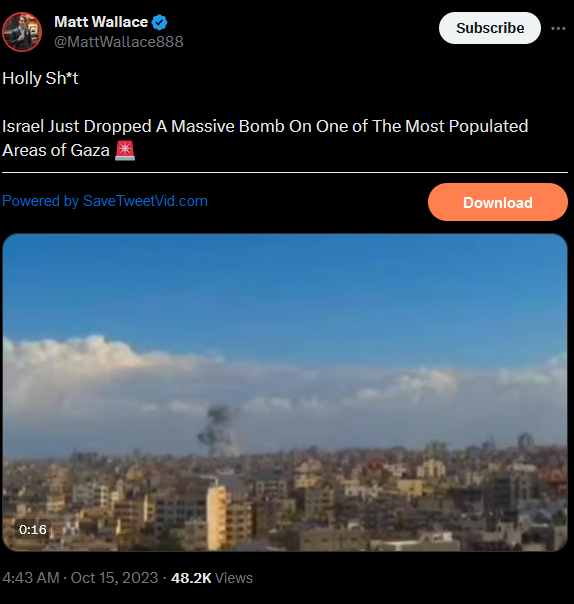This screenshot has width=574, height=604.
Task: Click the 4:43 AM timestamp
Action: tap(31, 578)
